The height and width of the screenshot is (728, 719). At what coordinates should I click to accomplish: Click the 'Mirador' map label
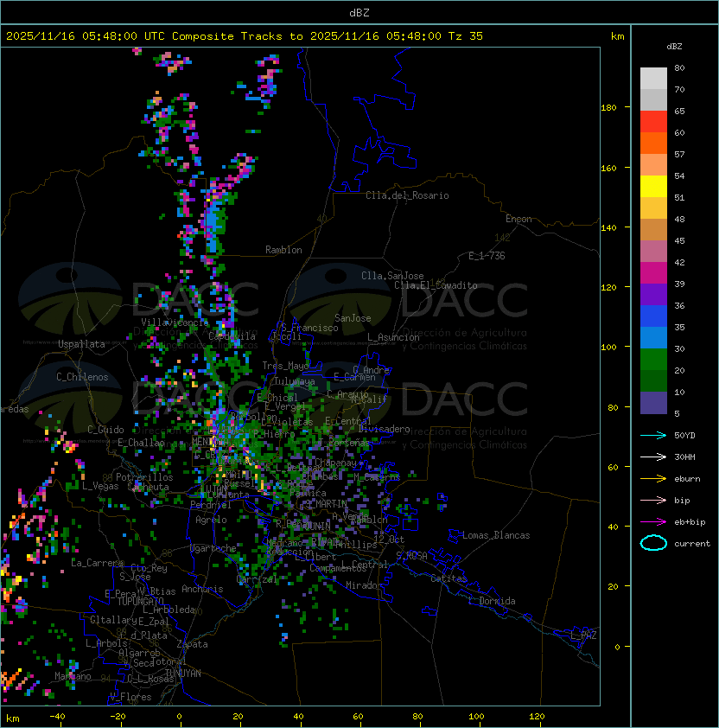click(365, 585)
